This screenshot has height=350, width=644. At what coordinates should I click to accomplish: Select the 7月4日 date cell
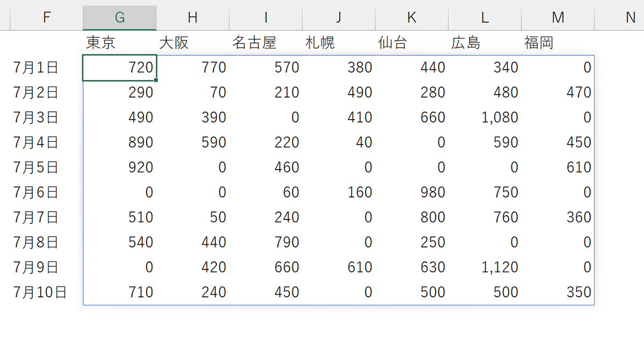47,142
